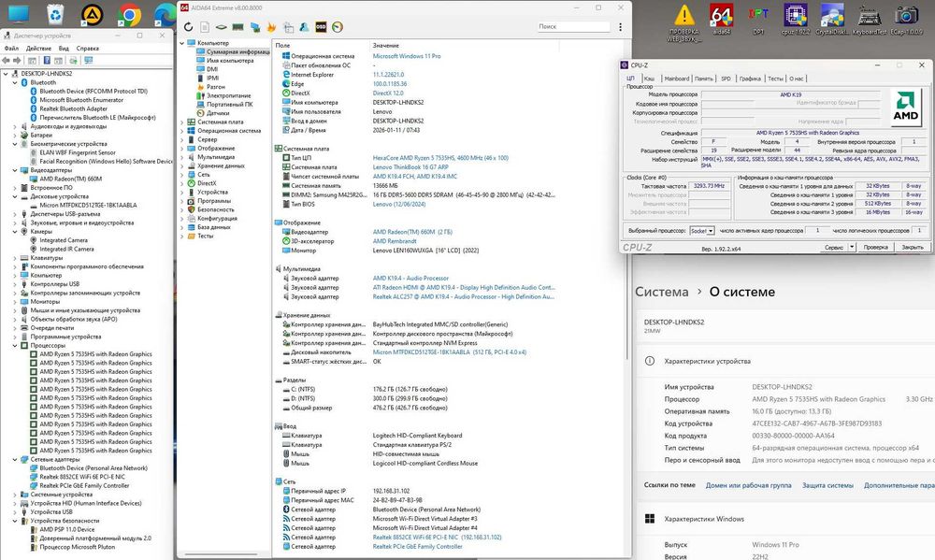Open the warning-sign desktop shortcut

pyautogui.click(x=684, y=22)
